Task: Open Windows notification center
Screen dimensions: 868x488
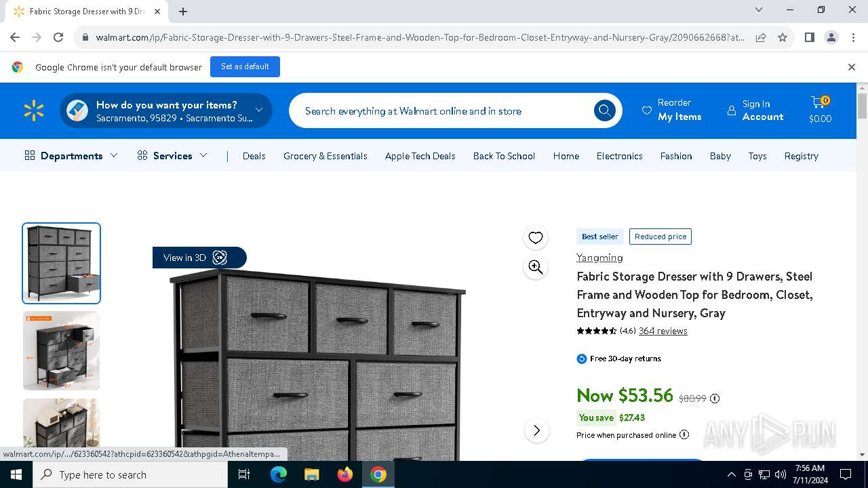Action: pyautogui.click(x=846, y=474)
